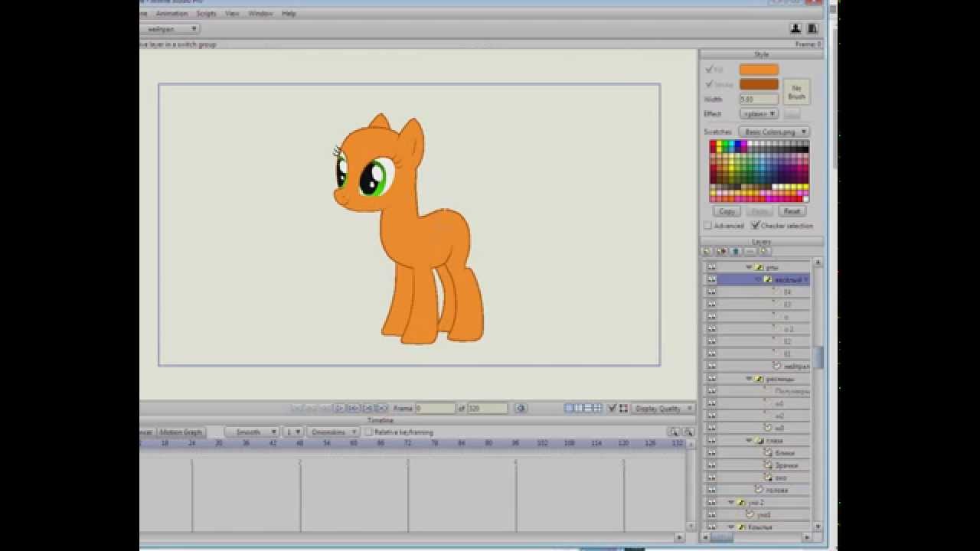Click the dark orange Stroke color swatch
The image size is (980, 551).
tap(759, 84)
